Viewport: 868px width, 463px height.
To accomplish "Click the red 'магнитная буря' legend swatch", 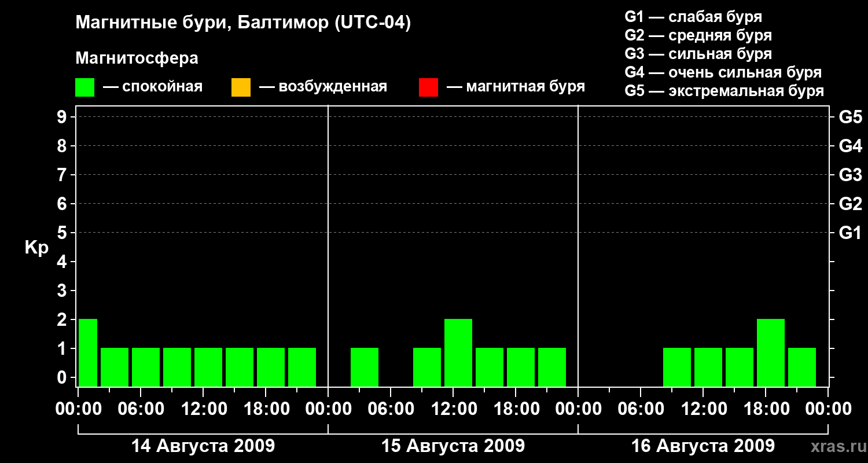I will coord(428,87).
